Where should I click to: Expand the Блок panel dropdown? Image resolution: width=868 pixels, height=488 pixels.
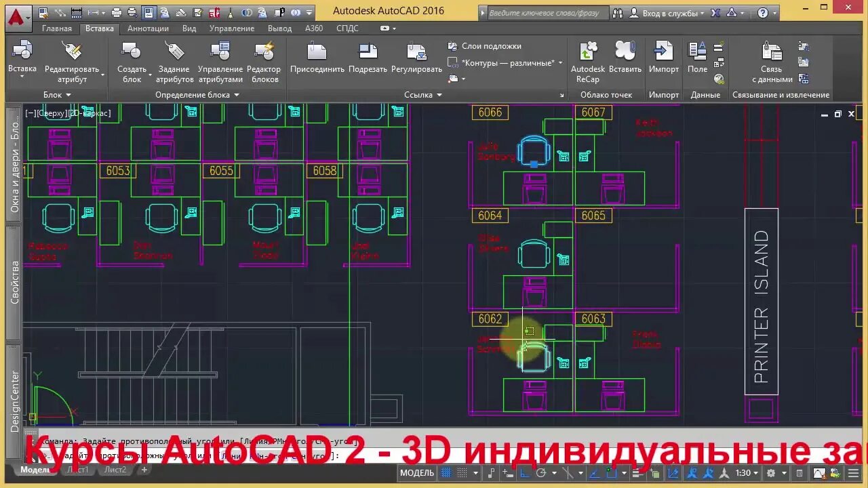[57, 95]
